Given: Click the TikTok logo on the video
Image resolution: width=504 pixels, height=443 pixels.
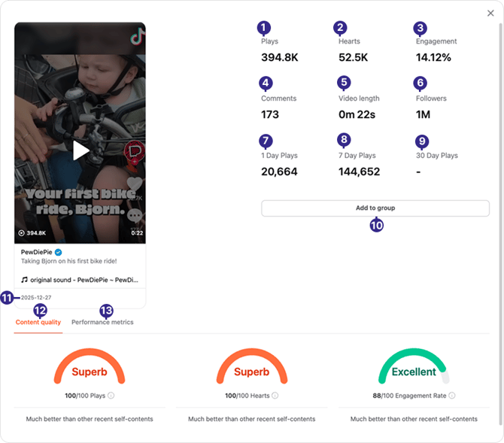Looking at the screenshot, I should (136, 35).
